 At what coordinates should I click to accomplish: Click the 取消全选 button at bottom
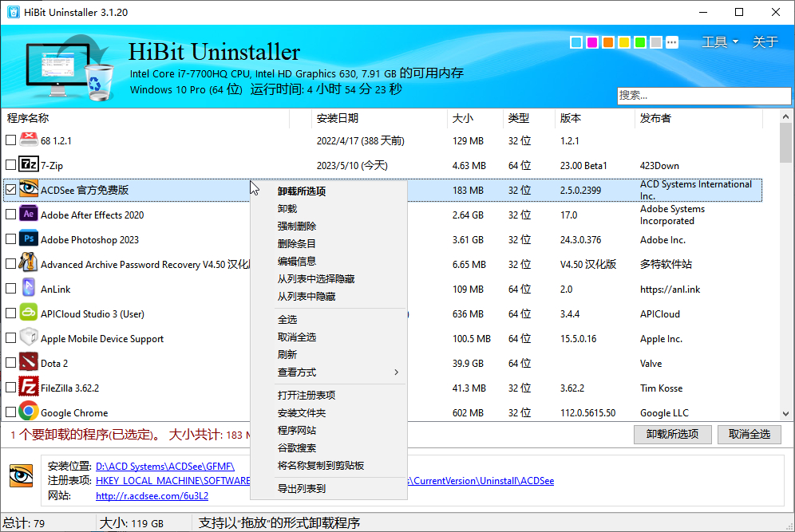(749, 434)
